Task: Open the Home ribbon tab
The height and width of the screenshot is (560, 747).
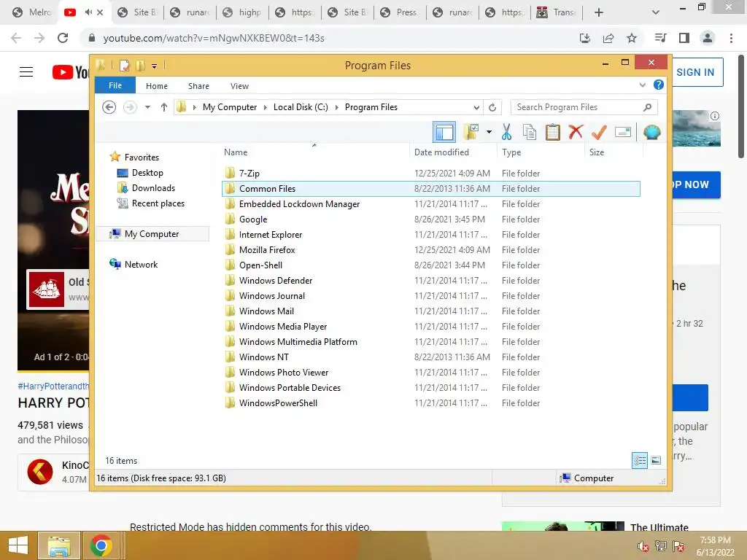Action: pyautogui.click(x=157, y=86)
